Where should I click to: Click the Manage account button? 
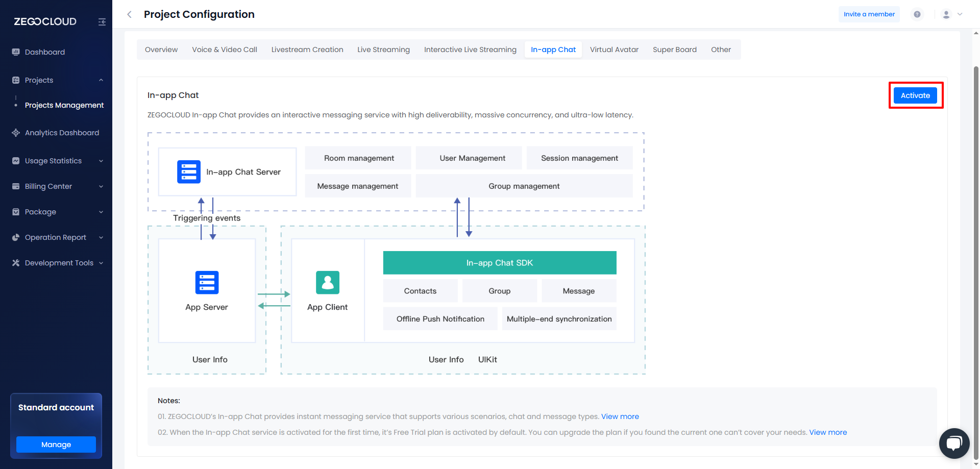[x=56, y=445]
